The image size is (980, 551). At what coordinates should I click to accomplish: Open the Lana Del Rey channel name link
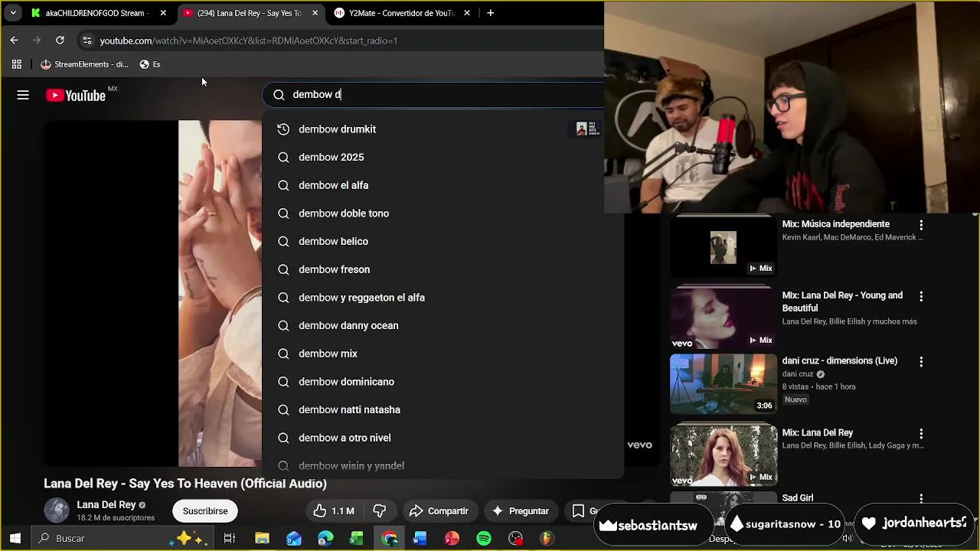pyautogui.click(x=106, y=505)
